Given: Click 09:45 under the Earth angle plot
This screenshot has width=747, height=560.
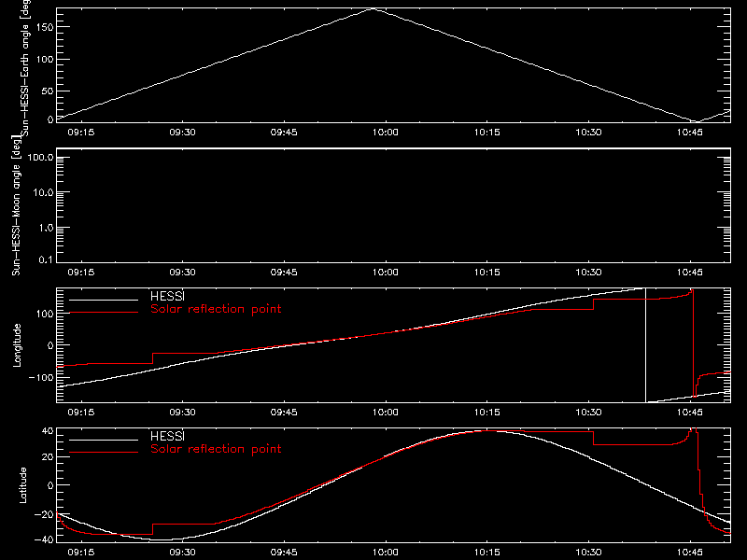Looking at the screenshot, I should point(284,132).
